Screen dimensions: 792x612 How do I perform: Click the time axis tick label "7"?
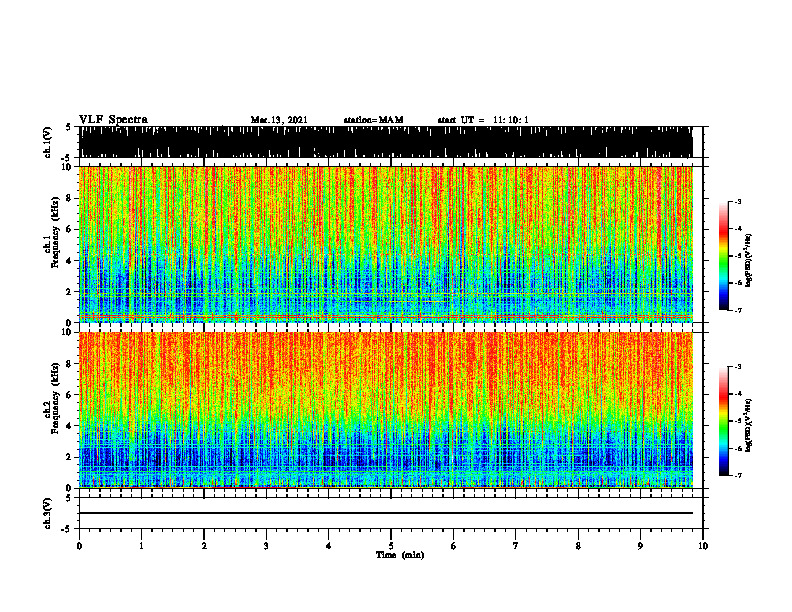click(x=516, y=546)
